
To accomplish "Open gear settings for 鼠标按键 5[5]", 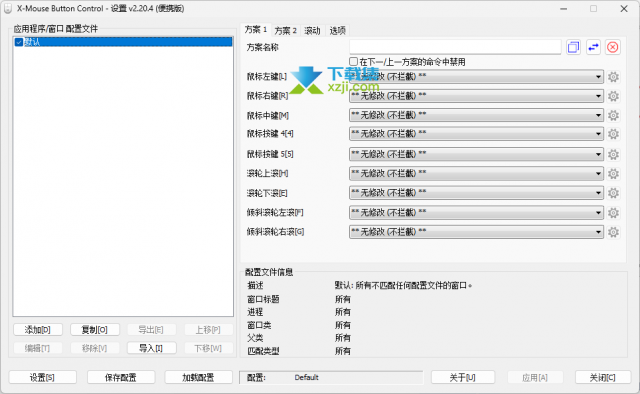I will coord(613,154).
